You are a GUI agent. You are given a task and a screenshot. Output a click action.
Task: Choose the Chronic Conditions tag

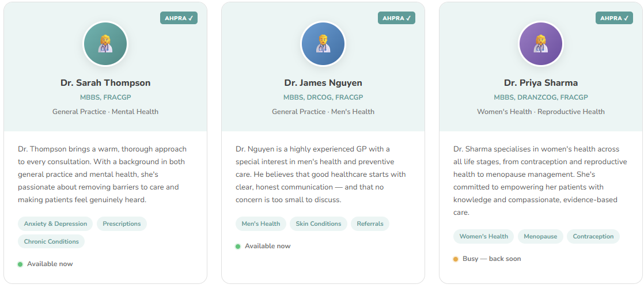click(51, 241)
